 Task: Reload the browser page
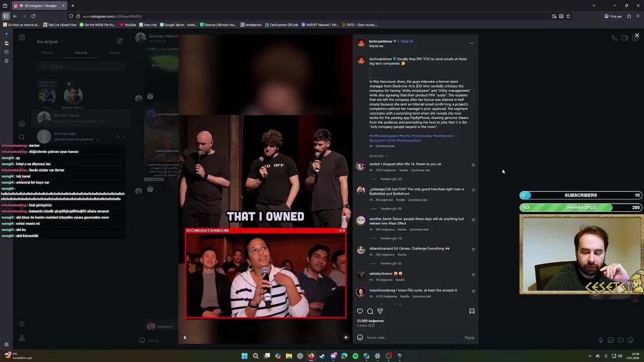click(x=33, y=16)
